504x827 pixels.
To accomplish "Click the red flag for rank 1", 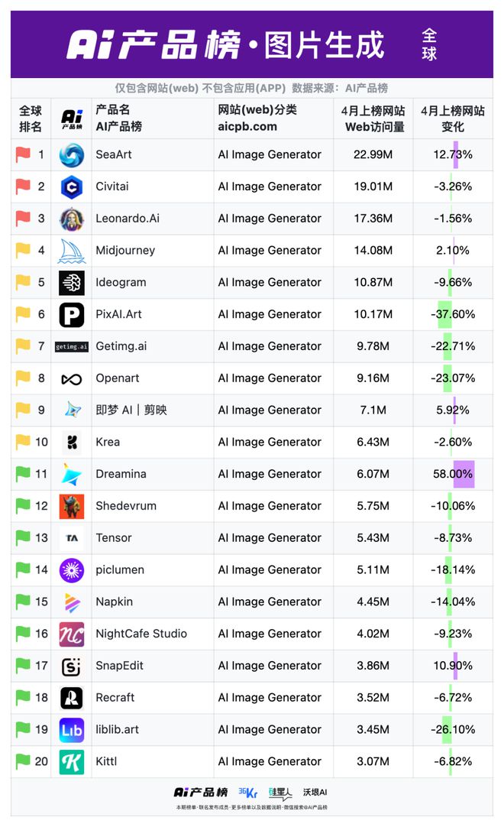I will (23, 155).
